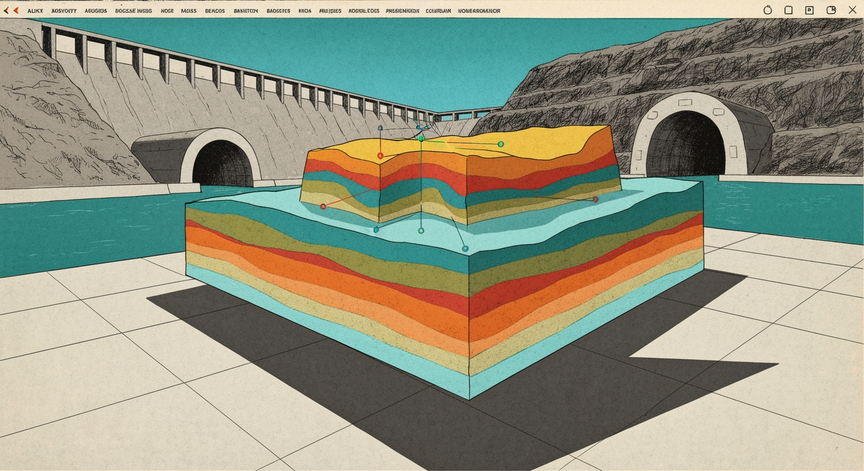Select the green handle on the yellow top surface
The image size is (864, 471).
501,144
